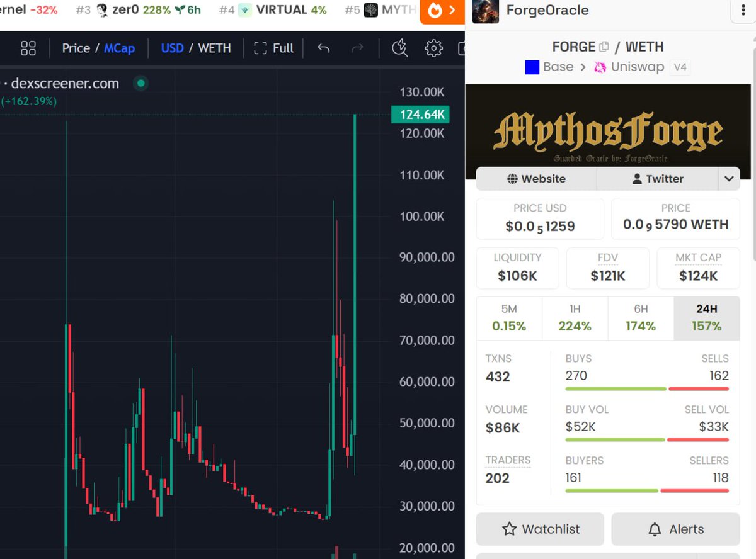Open the chart settings gear
The width and height of the screenshot is (756, 559).
433,48
